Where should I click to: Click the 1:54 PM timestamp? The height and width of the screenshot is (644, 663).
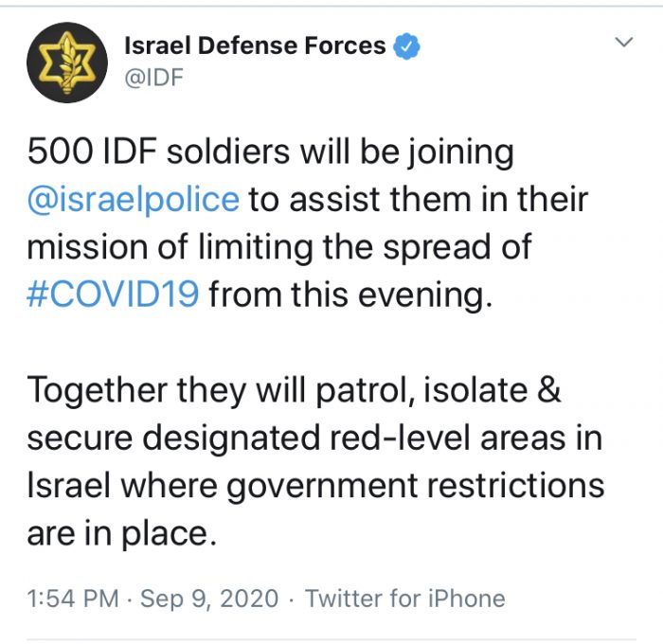coord(73,599)
